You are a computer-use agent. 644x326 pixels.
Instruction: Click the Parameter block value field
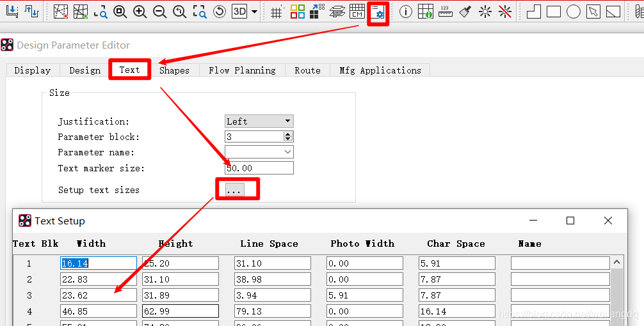(254, 137)
